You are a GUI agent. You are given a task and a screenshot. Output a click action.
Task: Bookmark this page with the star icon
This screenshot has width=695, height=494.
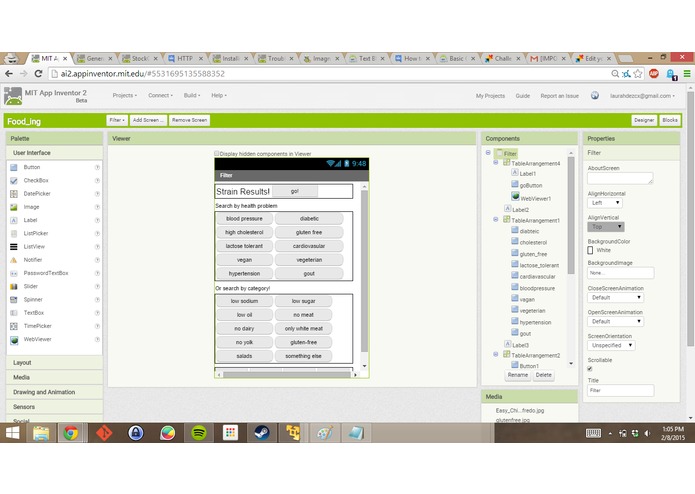point(637,74)
